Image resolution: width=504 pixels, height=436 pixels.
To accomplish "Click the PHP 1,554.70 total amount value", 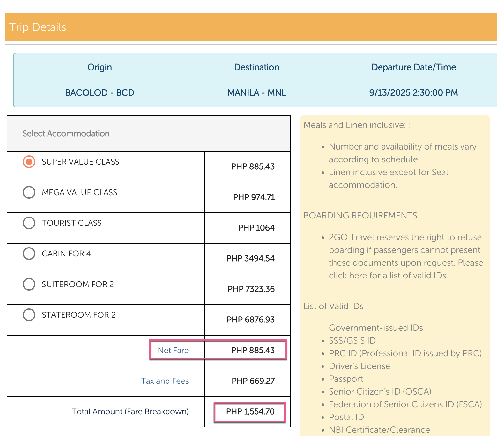I will tap(250, 411).
